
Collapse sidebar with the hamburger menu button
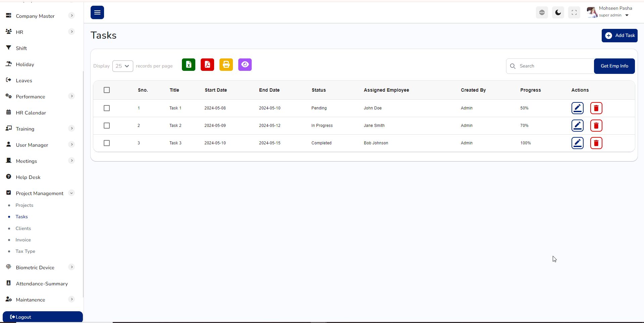click(97, 12)
